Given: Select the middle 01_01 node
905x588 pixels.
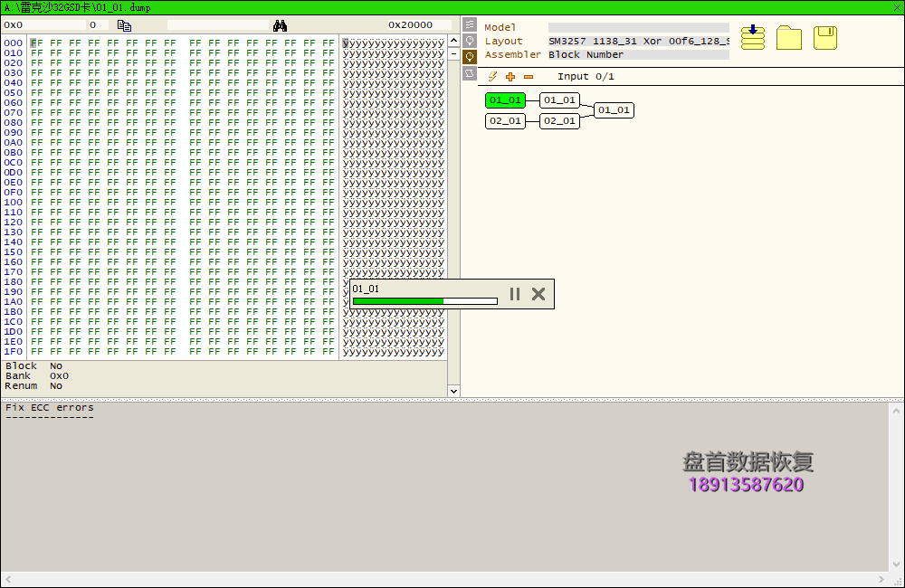Looking at the screenshot, I should [559, 100].
